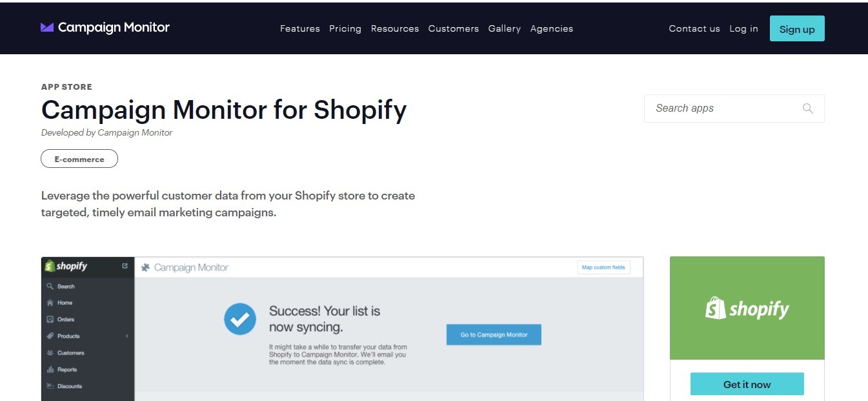
Task: Open the Home icon in Shopify sidebar
Action: [50, 302]
